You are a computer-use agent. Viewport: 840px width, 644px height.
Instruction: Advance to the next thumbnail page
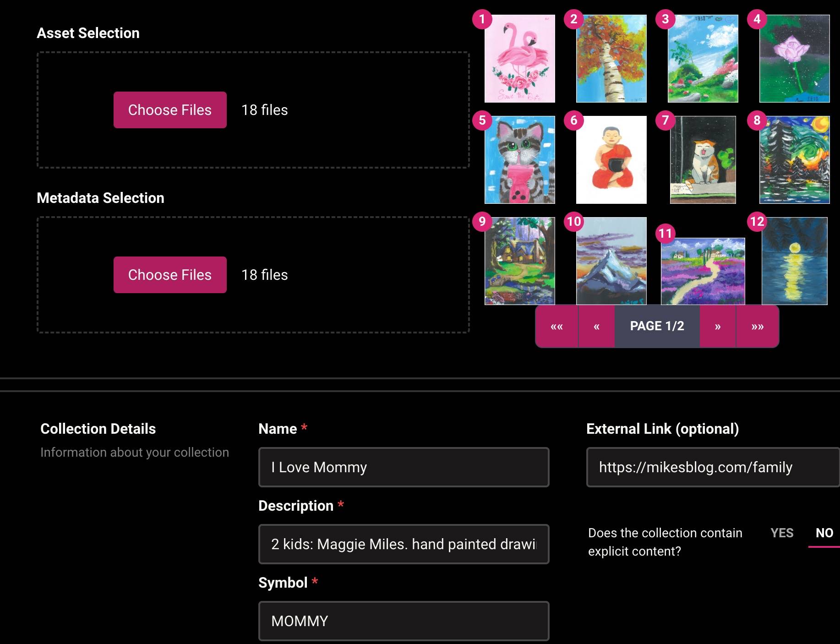tap(717, 327)
